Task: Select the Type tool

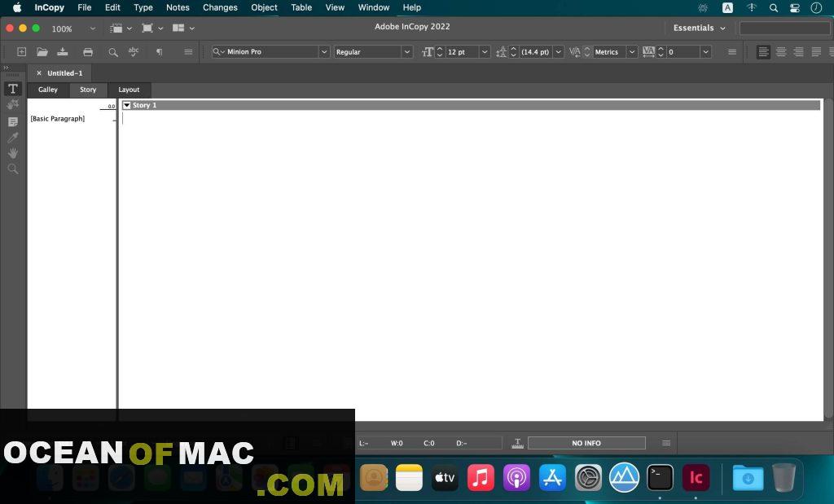Action: pos(13,89)
